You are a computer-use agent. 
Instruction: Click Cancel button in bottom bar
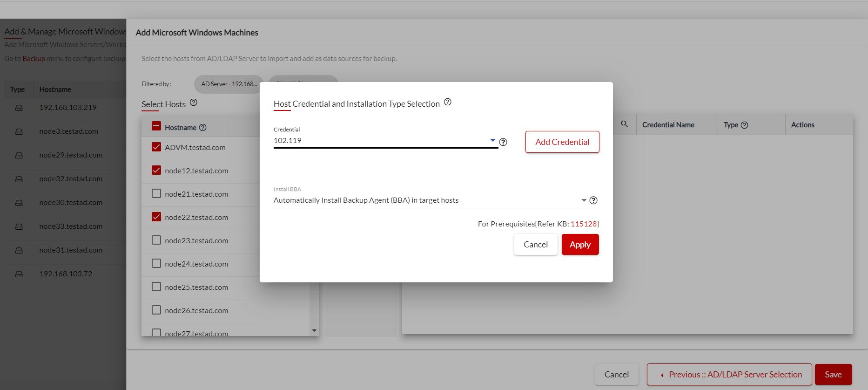(617, 375)
